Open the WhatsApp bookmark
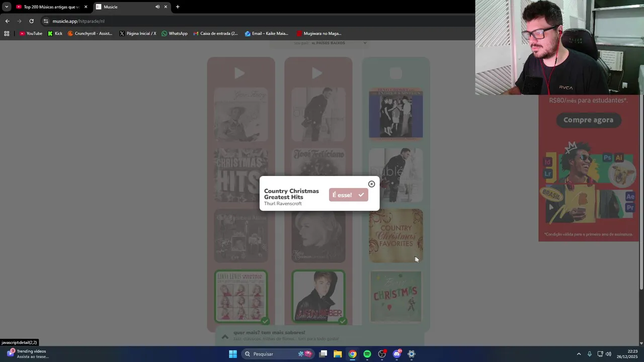The width and height of the screenshot is (644, 362). 174,34
